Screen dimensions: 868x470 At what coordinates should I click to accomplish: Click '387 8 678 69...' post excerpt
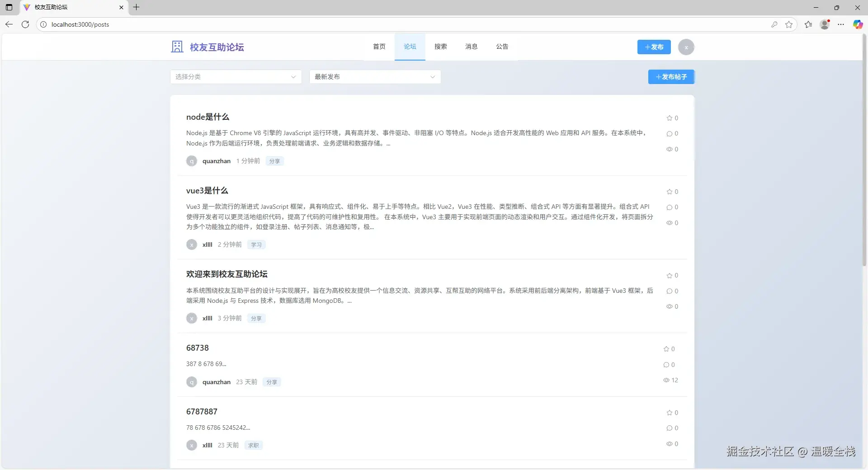[x=206, y=364]
